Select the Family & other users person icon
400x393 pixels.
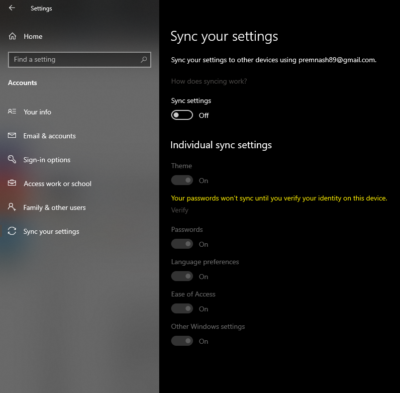(12, 207)
